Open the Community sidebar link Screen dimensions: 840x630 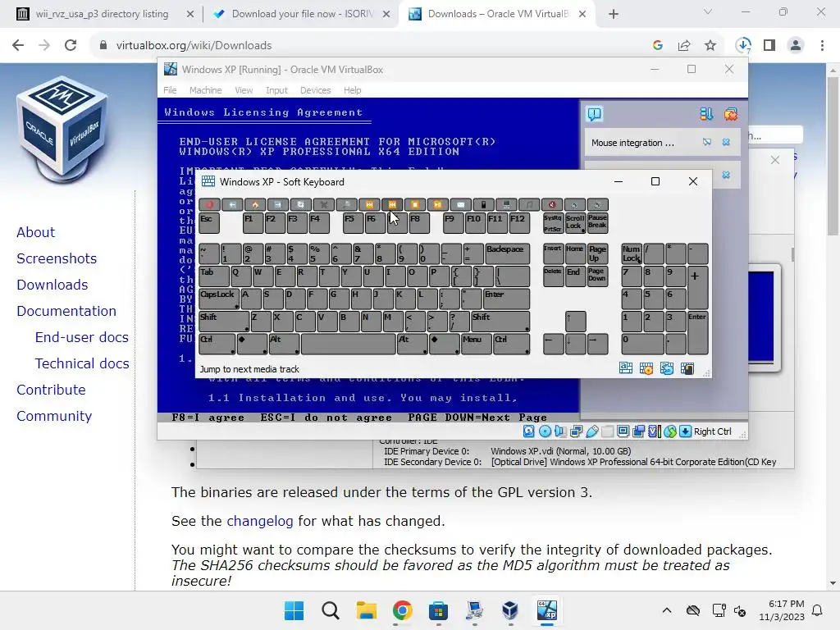54,416
